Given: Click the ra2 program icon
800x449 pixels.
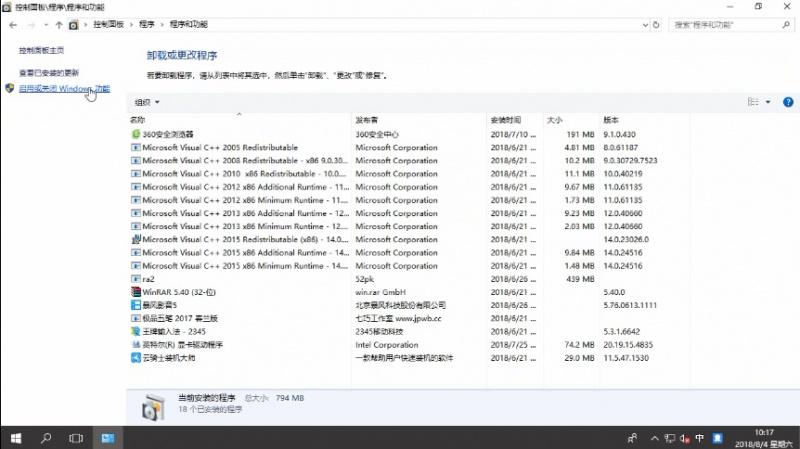Looking at the screenshot, I should (x=136, y=279).
